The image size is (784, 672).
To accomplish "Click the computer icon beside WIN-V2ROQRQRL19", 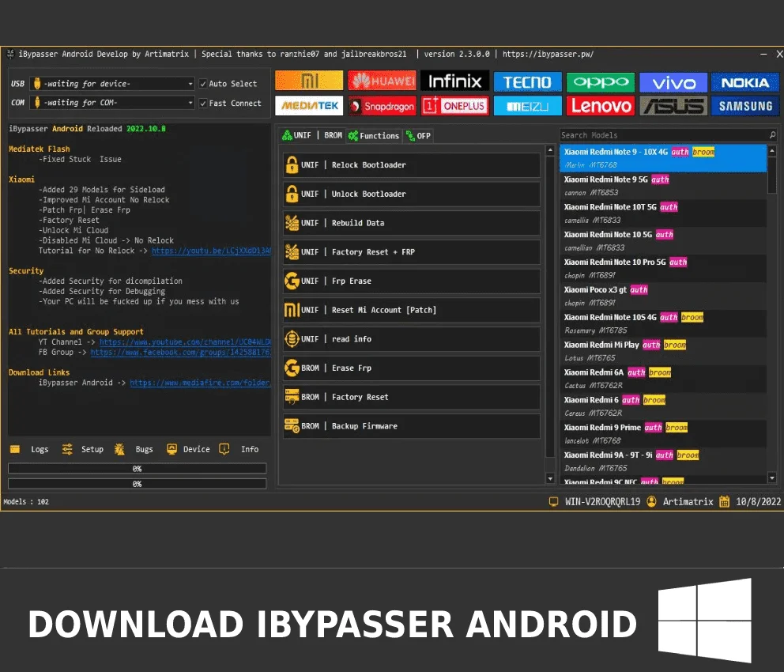I will 553,501.
